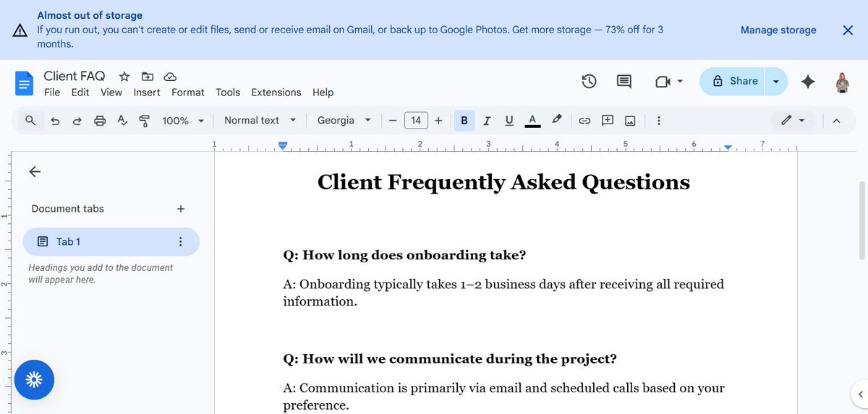Image resolution: width=868 pixels, height=414 pixels.
Task: Check the cloud save status icon
Action: [x=171, y=76]
